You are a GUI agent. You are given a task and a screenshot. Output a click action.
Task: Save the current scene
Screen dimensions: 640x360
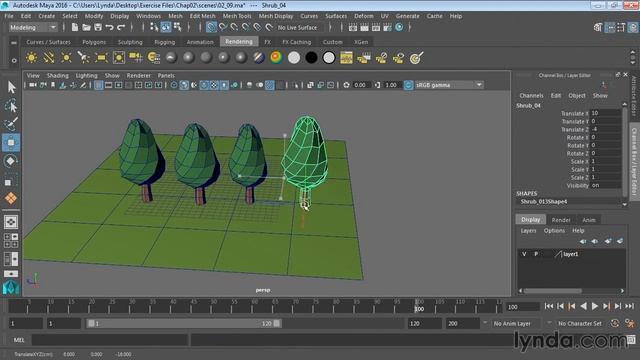[x=98, y=27]
